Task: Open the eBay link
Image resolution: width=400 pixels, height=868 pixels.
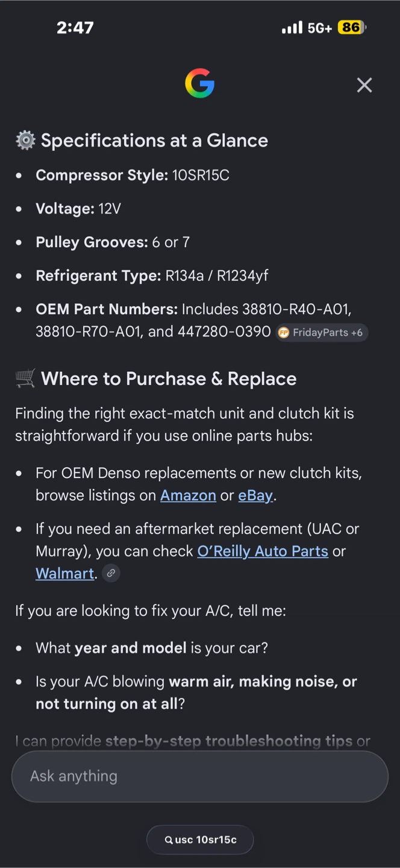Action: [255, 495]
